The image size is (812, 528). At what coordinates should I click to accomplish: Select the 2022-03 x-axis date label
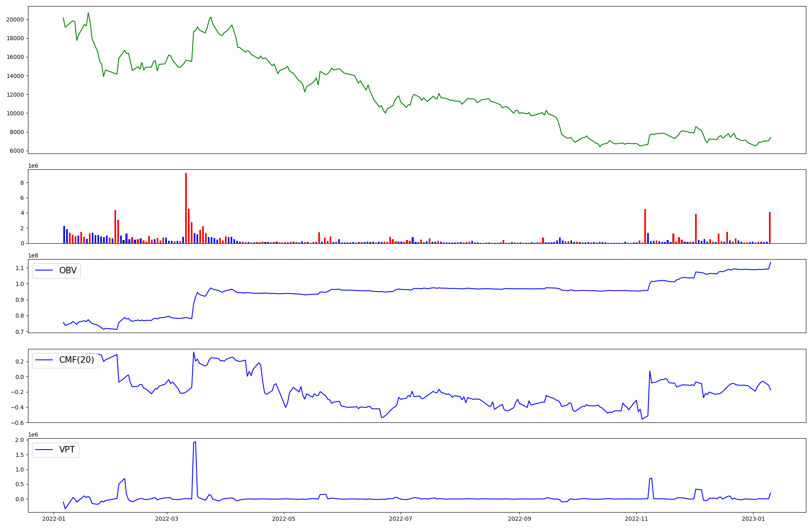point(167,519)
